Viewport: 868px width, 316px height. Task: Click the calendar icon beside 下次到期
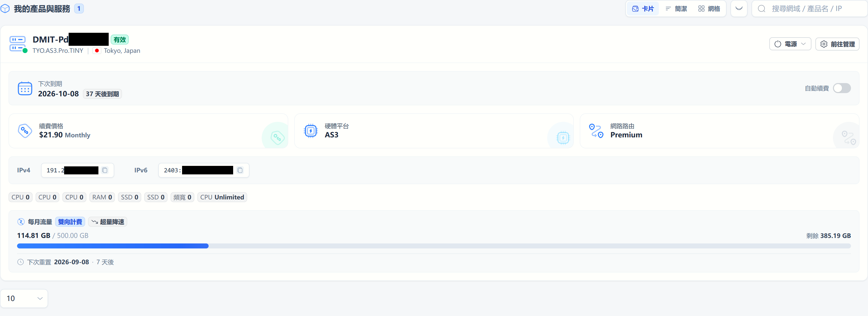[x=25, y=89]
